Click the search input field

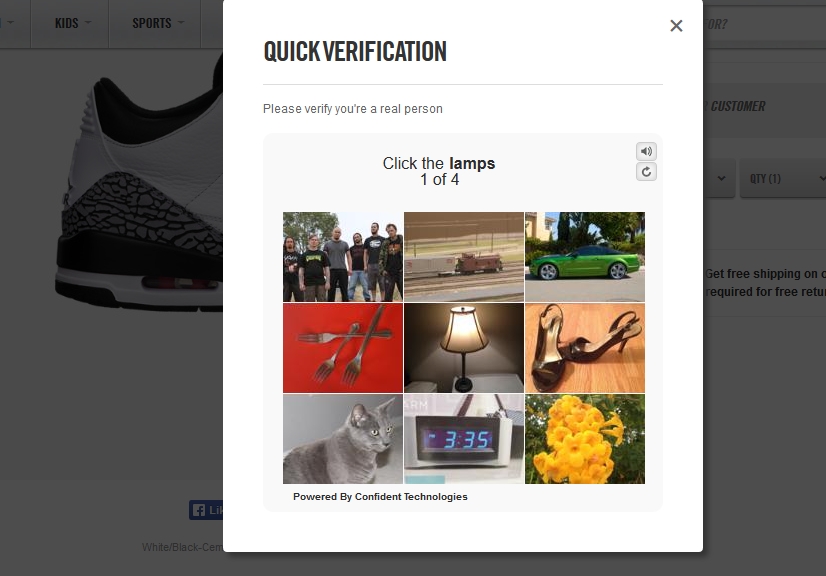coord(765,24)
